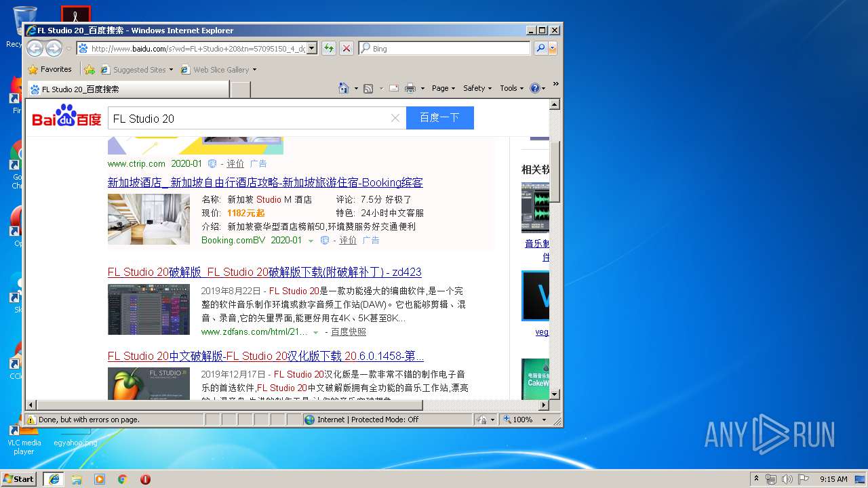Stop loading with the red X icon
The image size is (868, 488).
pyautogui.click(x=347, y=48)
